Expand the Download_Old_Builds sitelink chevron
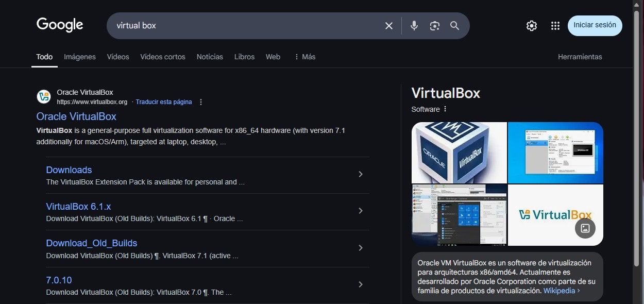This screenshot has width=644, height=304. (361, 248)
